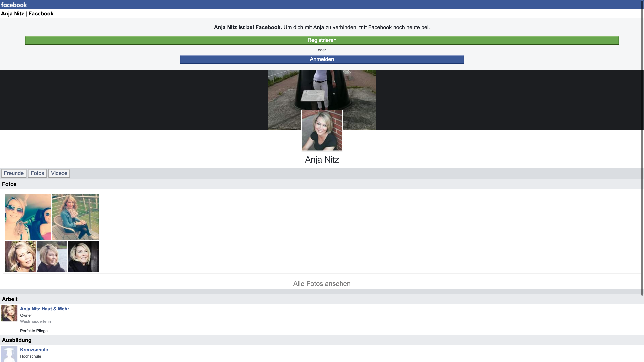The image size is (644, 362).
Task: Open the bottom-left portrait photo with flowers
Action: (20, 256)
